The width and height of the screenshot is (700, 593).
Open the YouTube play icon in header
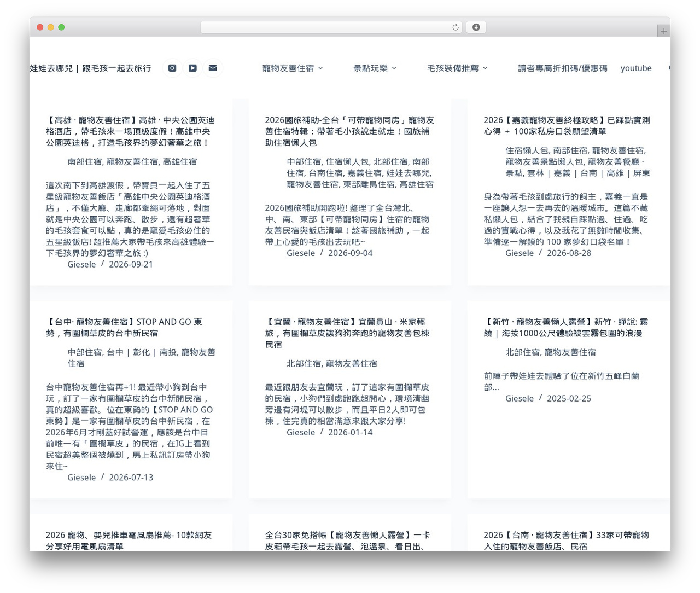pyautogui.click(x=192, y=68)
